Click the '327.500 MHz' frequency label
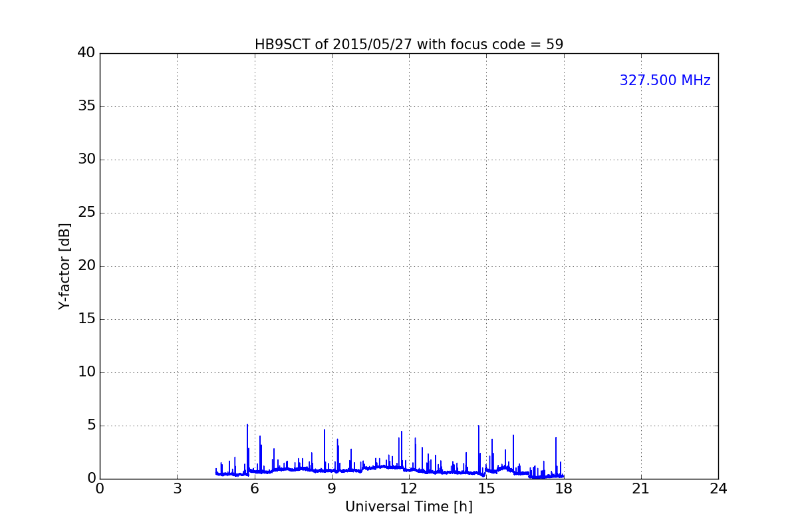The image size is (798, 532). point(665,80)
